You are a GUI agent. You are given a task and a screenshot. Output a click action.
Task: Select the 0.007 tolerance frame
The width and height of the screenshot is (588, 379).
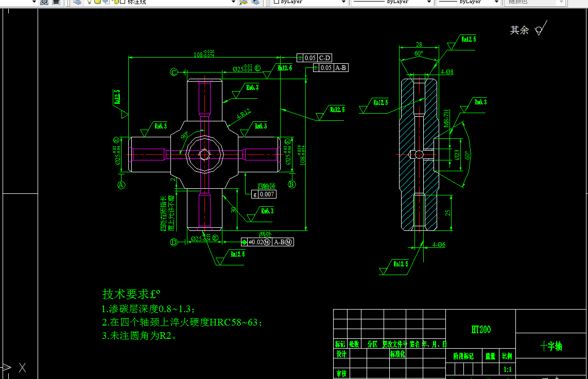coord(264,194)
